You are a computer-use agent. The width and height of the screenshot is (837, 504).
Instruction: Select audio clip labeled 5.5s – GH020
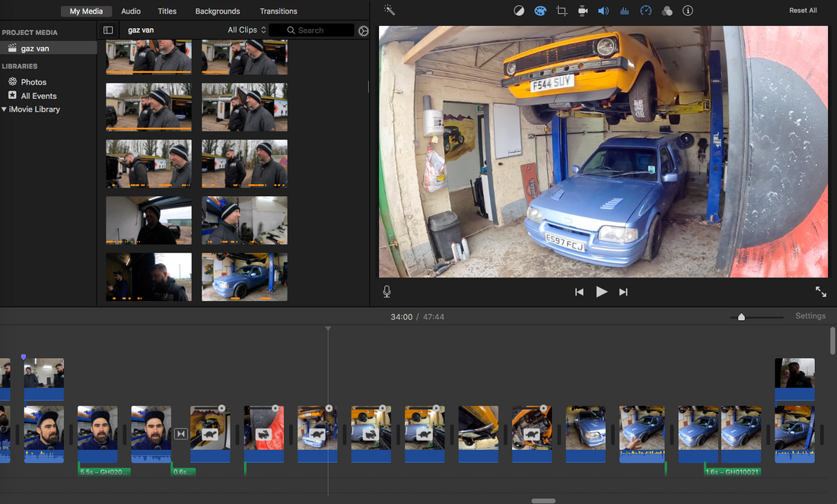[x=105, y=471]
